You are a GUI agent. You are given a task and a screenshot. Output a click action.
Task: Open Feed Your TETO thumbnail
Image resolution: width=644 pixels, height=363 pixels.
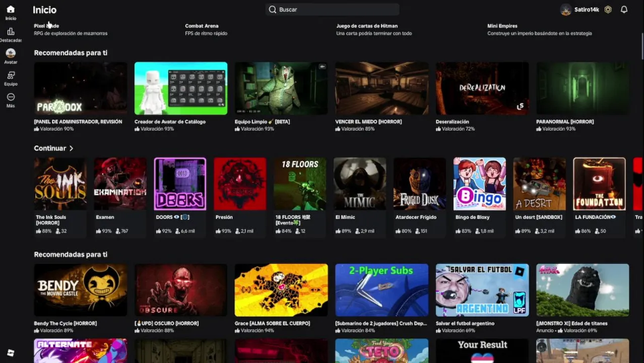[381, 351]
